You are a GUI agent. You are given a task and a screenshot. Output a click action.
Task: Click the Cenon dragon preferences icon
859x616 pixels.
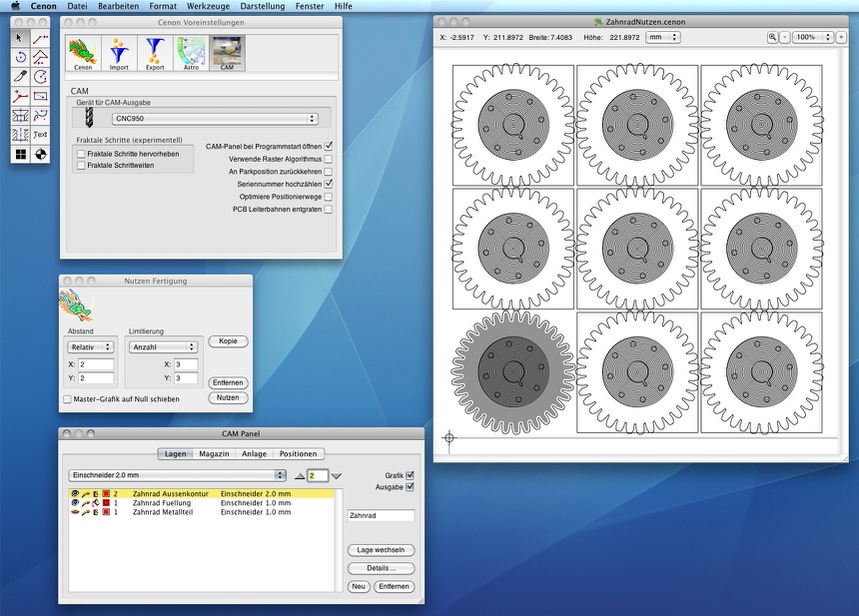pyautogui.click(x=83, y=53)
